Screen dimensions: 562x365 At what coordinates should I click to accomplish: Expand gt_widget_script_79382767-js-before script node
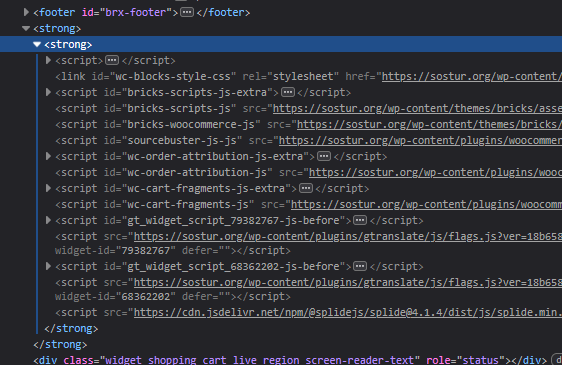tap(48, 220)
